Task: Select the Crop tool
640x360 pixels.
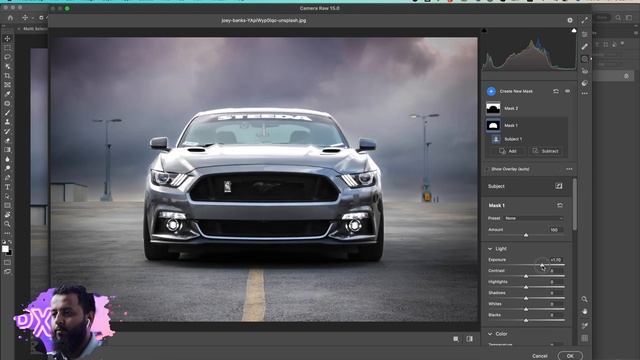Action: pyautogui.click(x=7, y=76)
